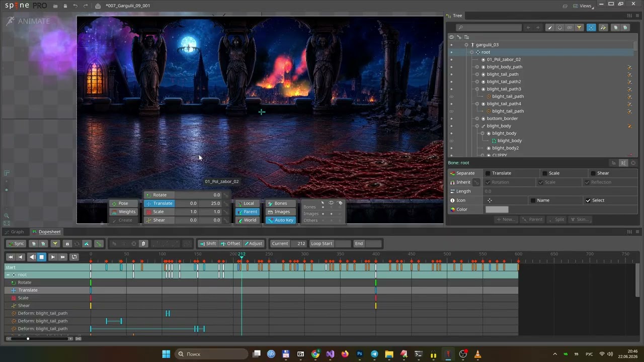
Task: Click the delete keys trash icon
Action: (x=143, y=244)
